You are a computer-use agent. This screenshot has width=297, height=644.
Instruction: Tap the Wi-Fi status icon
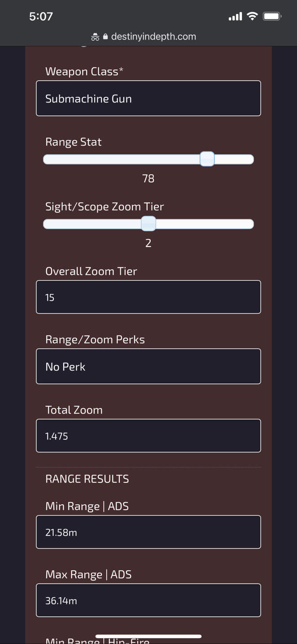pyautogui.click(x=252, y=17)
